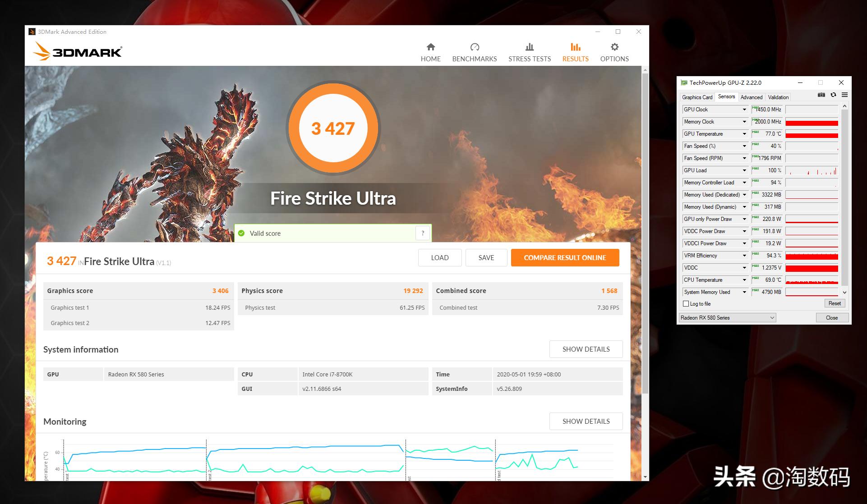Click Compare Result Online button
This screenshot has height=504, width=867.
(x=564, y=258)
